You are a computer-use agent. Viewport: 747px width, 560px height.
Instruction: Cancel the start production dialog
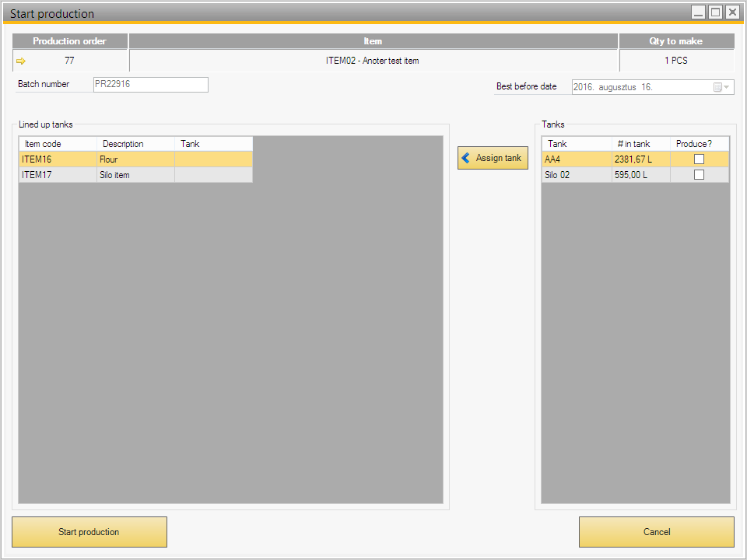pyautogui.click(x=656, y=532)
